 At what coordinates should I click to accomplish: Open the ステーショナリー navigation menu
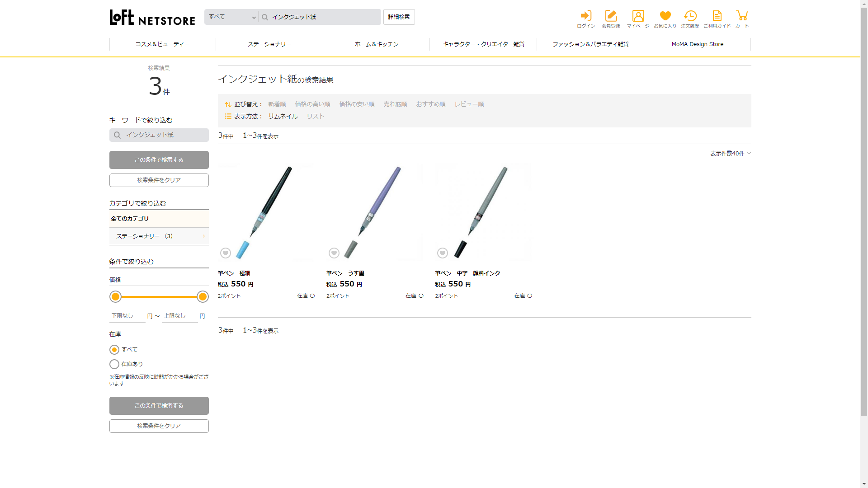click(269, 44)
